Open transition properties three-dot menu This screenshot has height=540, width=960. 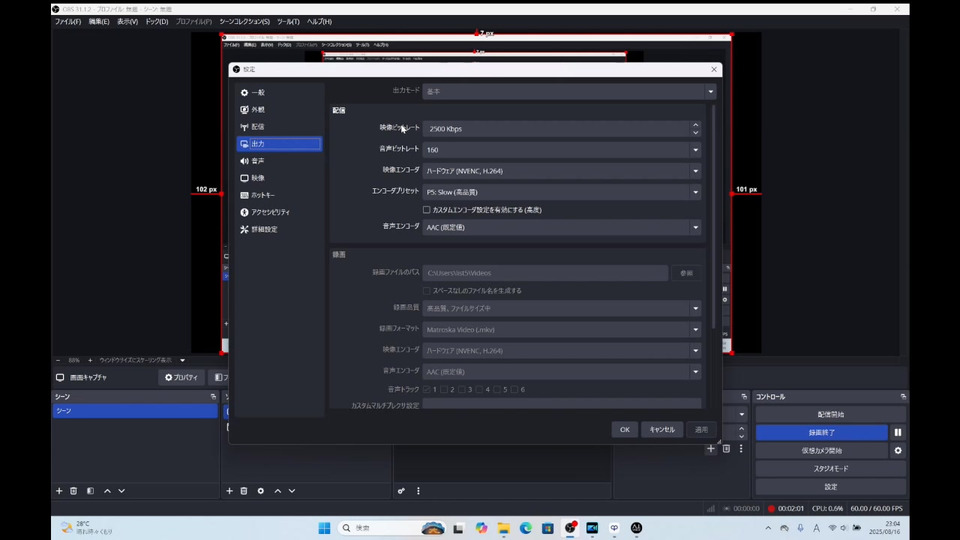click(741, 449)
